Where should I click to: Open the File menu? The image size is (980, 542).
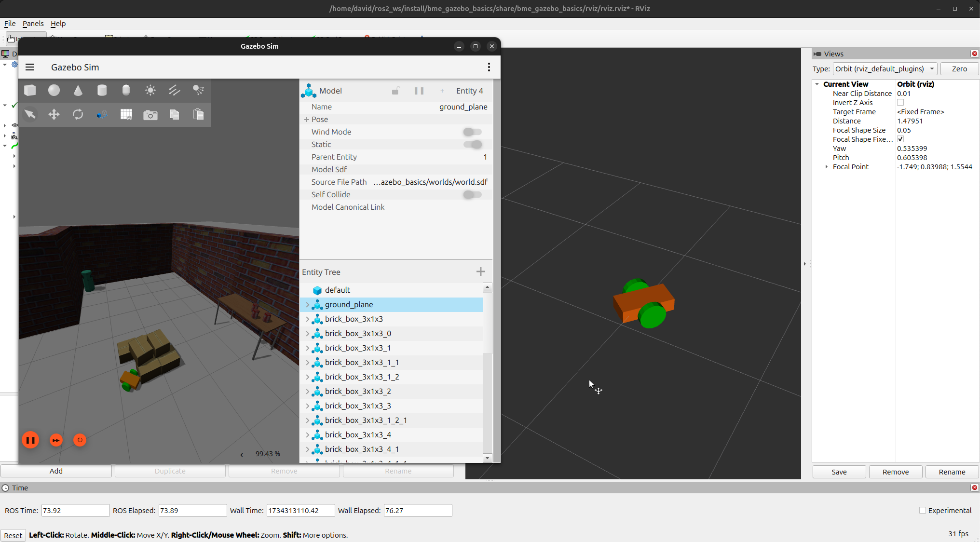pos(10,24)
